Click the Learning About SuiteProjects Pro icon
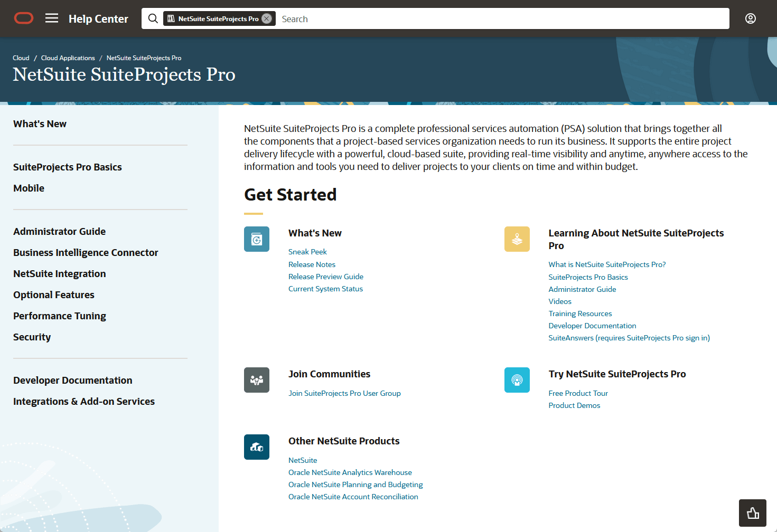 (517, 239)
